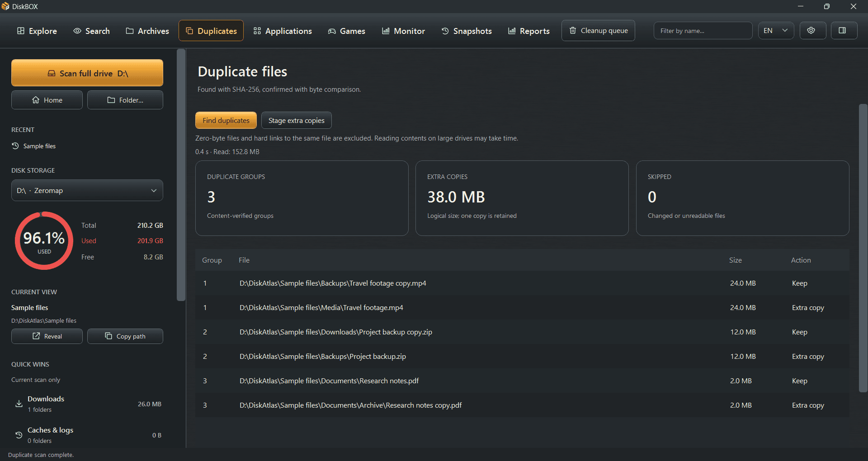Go to the Applications tab
868x461 pixels.
(283, 31)
